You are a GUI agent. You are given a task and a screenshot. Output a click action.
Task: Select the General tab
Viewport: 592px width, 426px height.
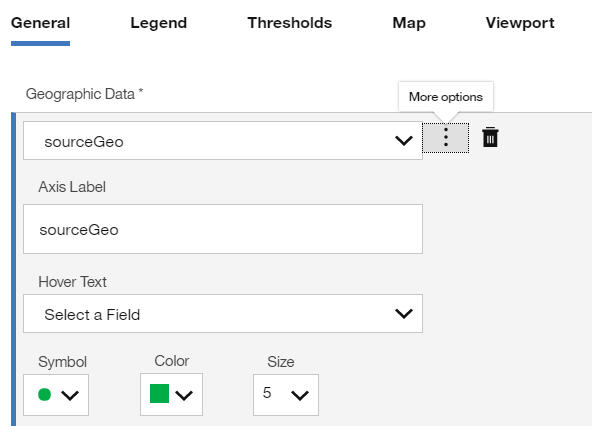point(40,23)
